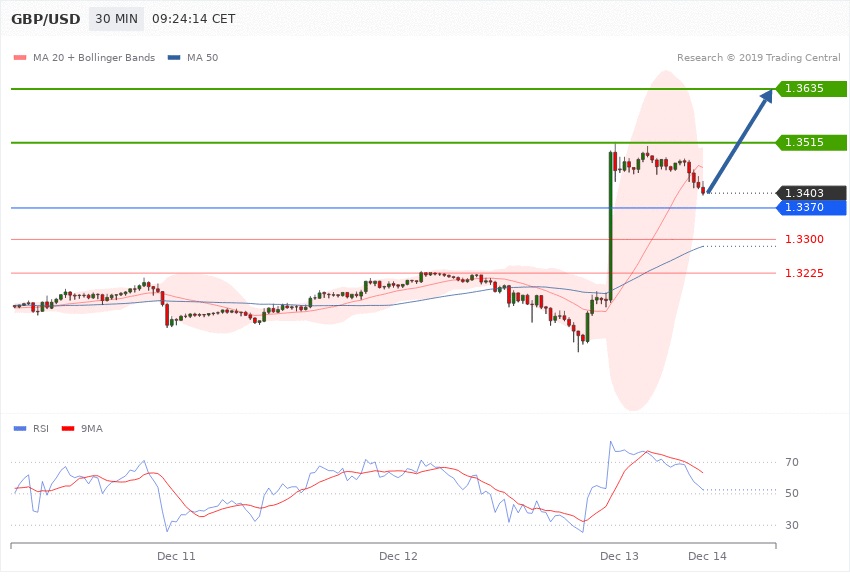The height and width of the screenshot is (576, 850).
Task: Click the blue 1.3370 pivot price tag
Action: [811, 207]
